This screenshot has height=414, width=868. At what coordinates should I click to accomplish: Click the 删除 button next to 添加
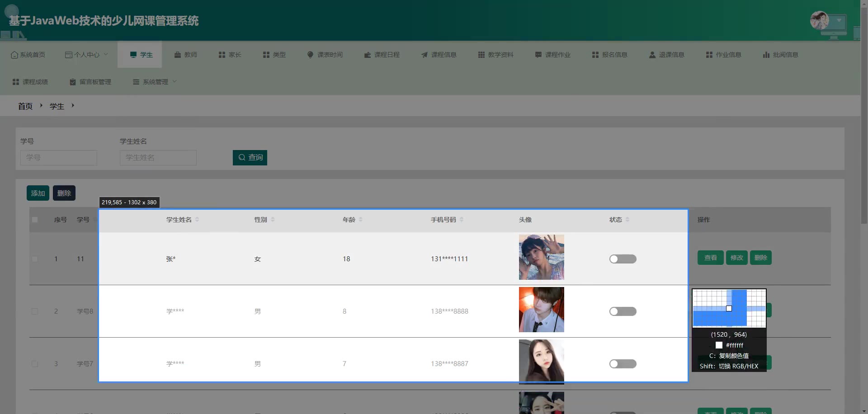pos(64,193)
